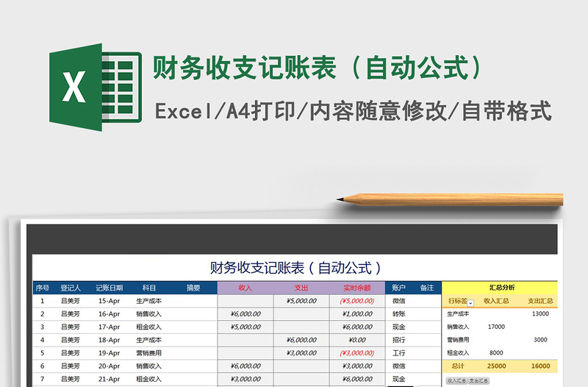Select the 实时余额 column header
The image size is (588, 387).
[357, 288]
